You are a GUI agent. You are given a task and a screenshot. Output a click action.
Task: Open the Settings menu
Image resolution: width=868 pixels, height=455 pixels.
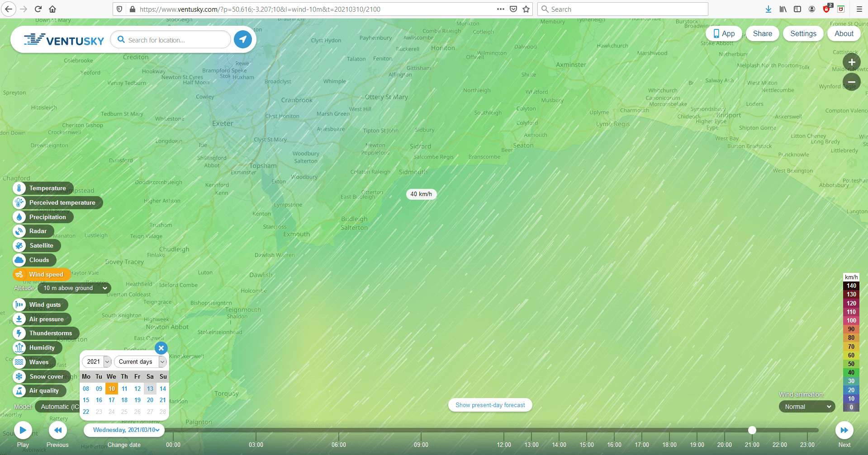pyautogui.click(x=803, y=33)
